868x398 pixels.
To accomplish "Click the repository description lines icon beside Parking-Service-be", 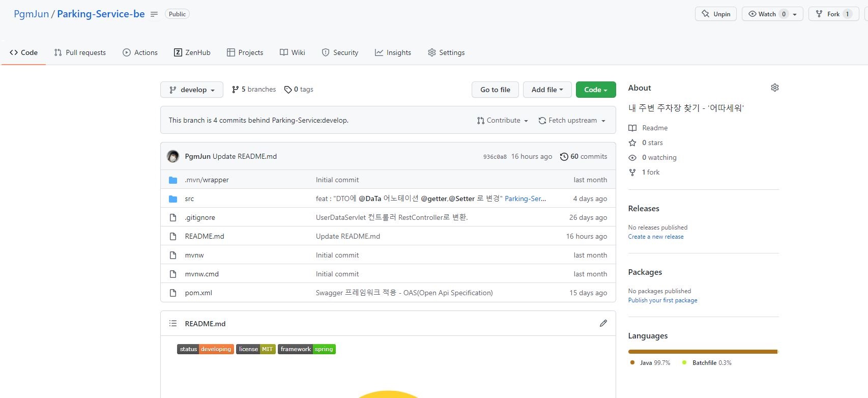I will 154,14.
